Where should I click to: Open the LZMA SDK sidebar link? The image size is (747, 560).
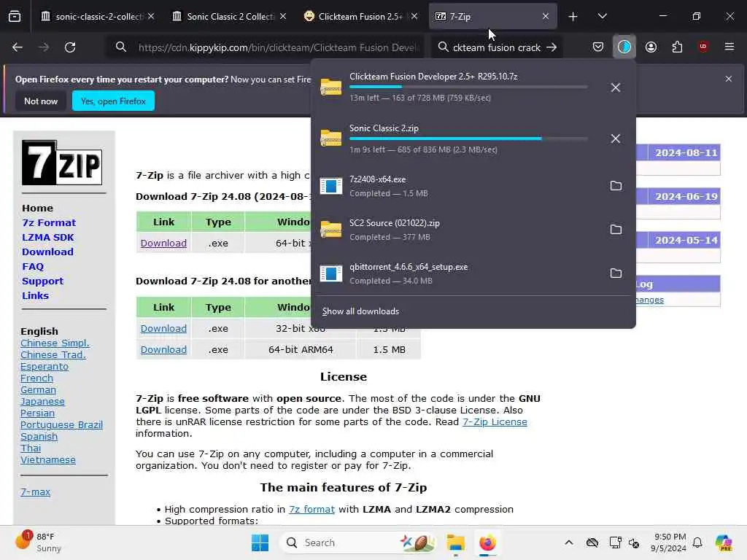(x=48, y=237)
